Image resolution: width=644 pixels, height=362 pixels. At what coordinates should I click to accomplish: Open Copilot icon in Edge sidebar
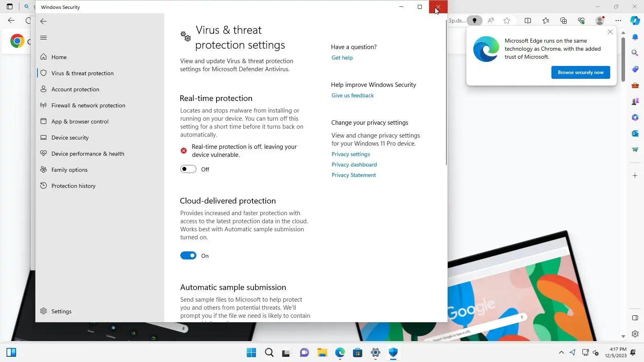coord(635,21)
